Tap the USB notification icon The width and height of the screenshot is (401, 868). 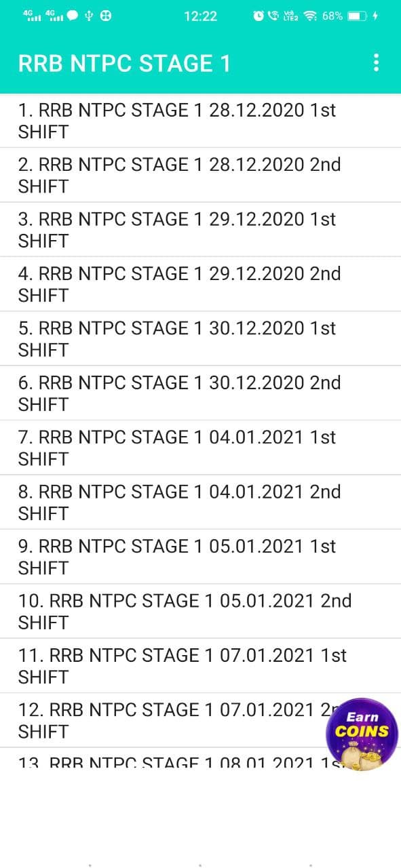pyautogui.click(x=89, y=16)
